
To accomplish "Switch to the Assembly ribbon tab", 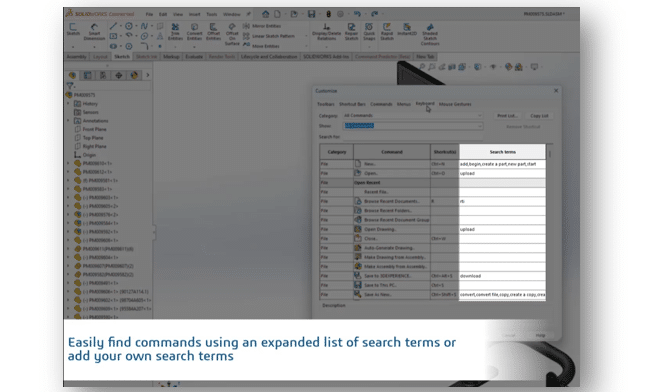I will click(x=77, y=56).
